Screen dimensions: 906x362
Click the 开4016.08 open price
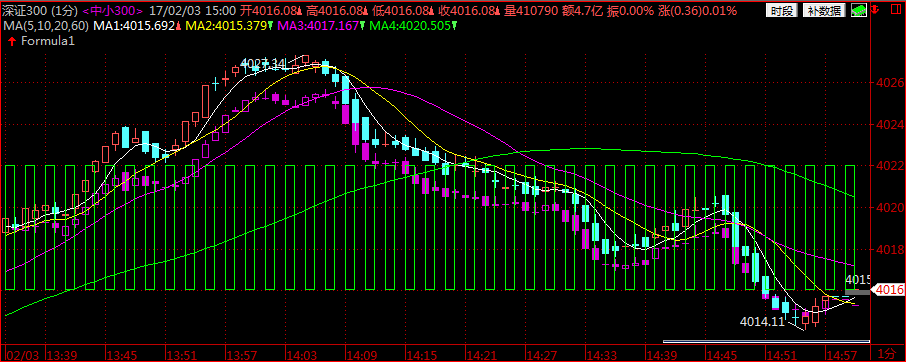pyautogui.click(x=268, y=10)
